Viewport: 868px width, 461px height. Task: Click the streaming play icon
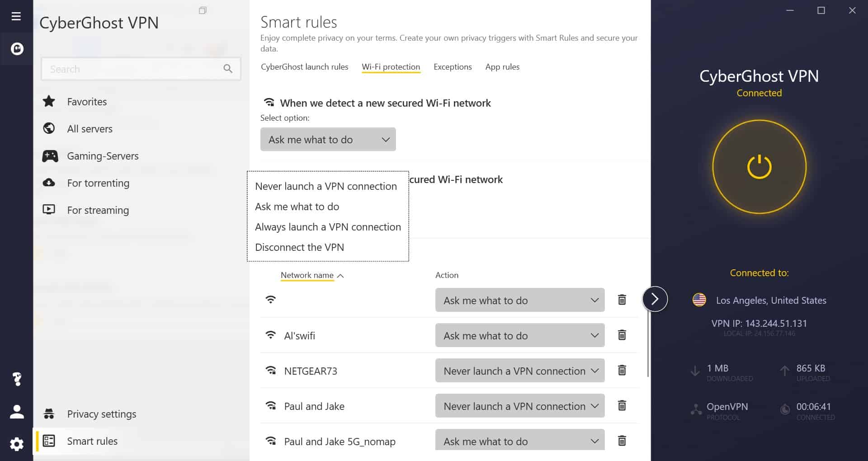point(49,209)
